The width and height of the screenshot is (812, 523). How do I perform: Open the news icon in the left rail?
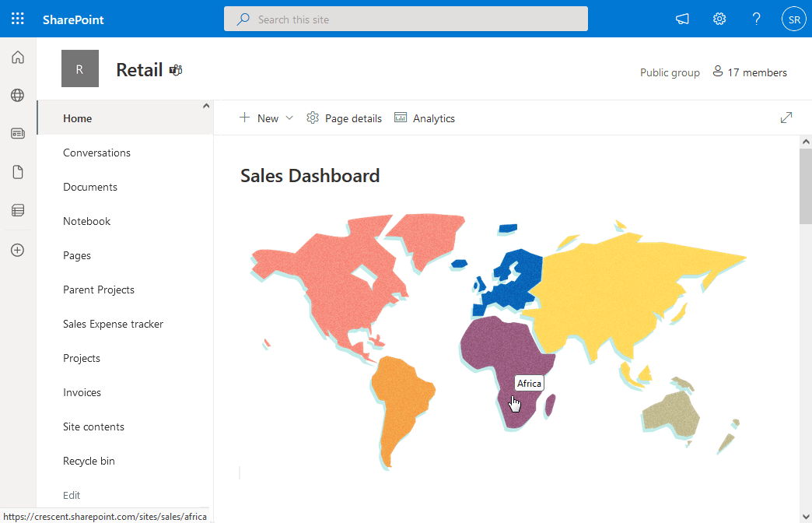pos(17,133)
